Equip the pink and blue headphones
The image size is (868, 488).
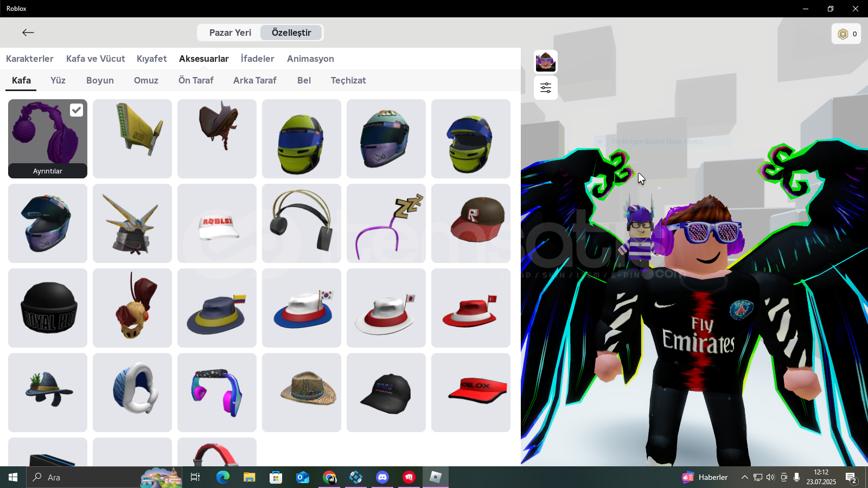[x=217, y=393]
